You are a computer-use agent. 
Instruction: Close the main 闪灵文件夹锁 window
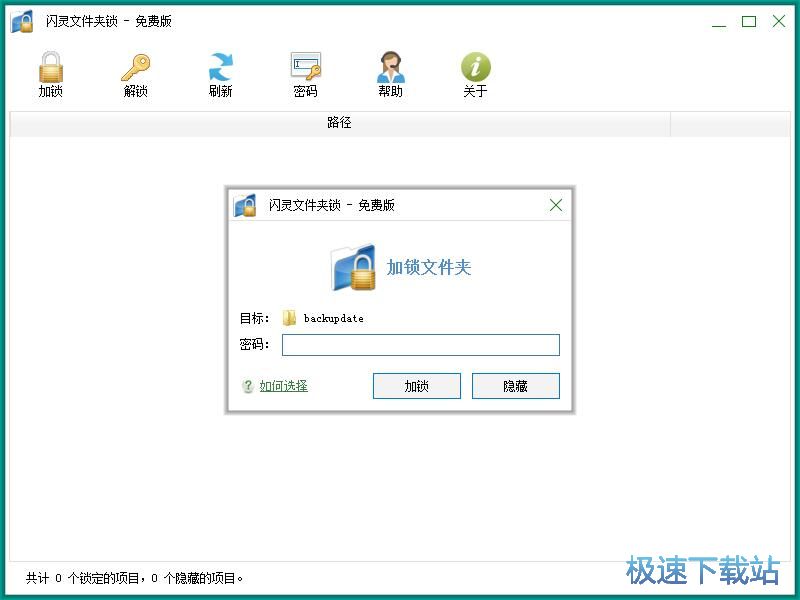click(779, 21)
